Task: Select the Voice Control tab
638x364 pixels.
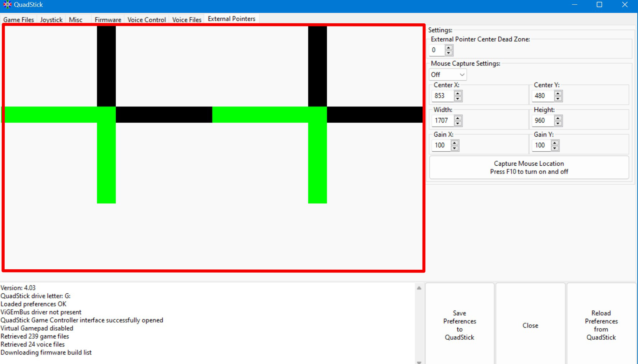Action: 146,20
